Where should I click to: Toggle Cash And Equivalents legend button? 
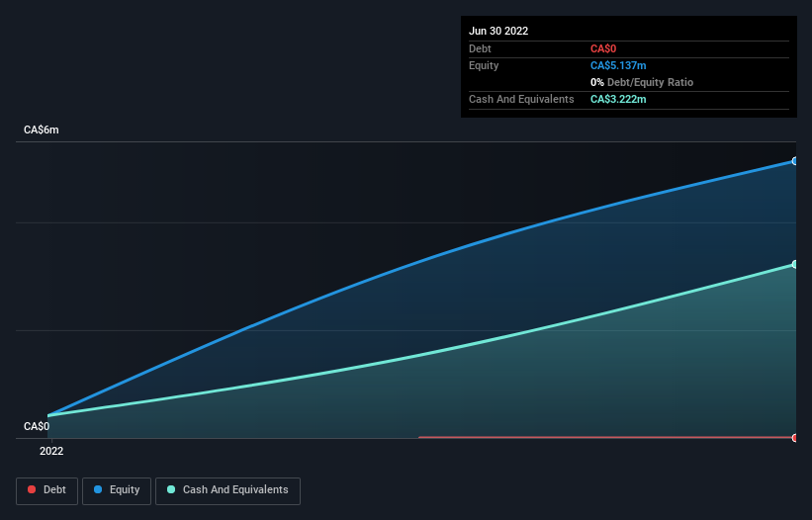point(227,490)
